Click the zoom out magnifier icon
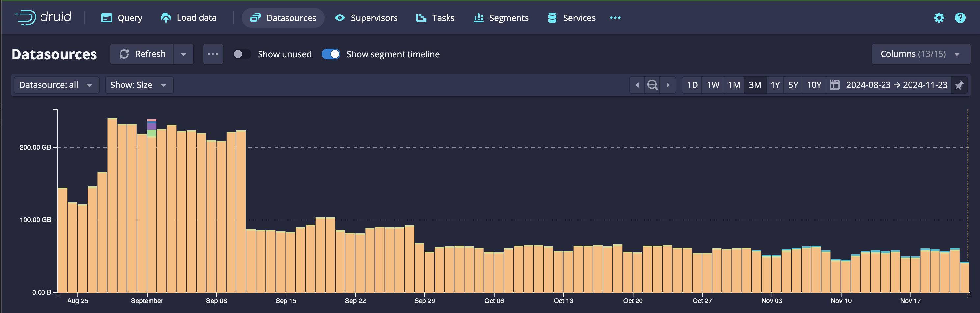The image size is (980, 313). (652, 85)
